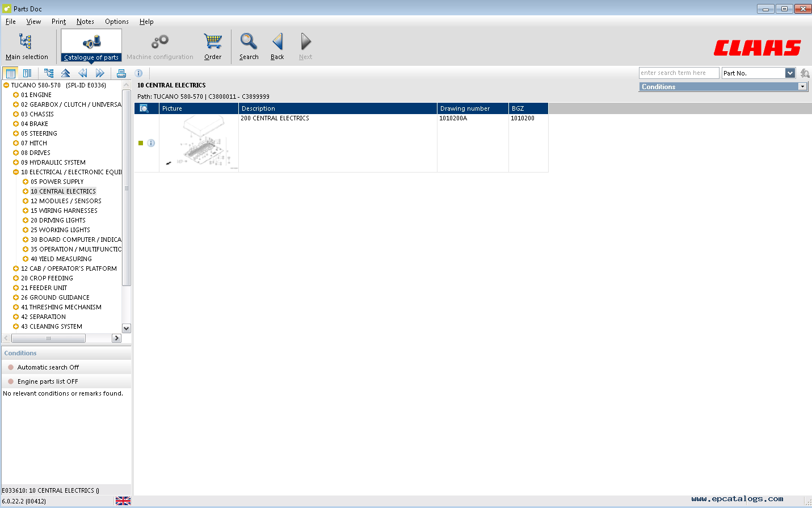Click the Drawing number column header
This screenshot has width=812, height=508.
coord(473,108)
